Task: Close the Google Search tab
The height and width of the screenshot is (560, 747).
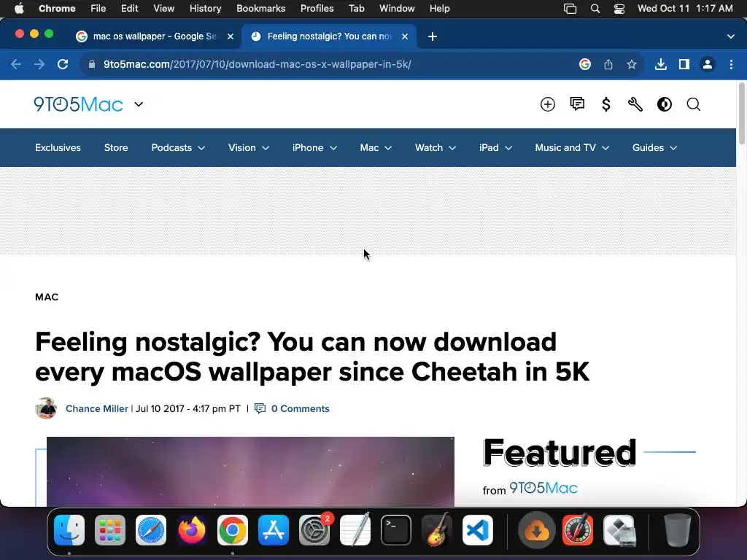Action: pyautogui.click(x=231, y=36)
